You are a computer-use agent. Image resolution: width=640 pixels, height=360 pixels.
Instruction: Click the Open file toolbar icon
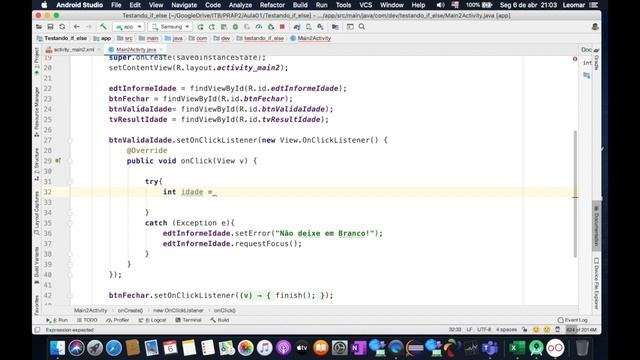point(39,27)
